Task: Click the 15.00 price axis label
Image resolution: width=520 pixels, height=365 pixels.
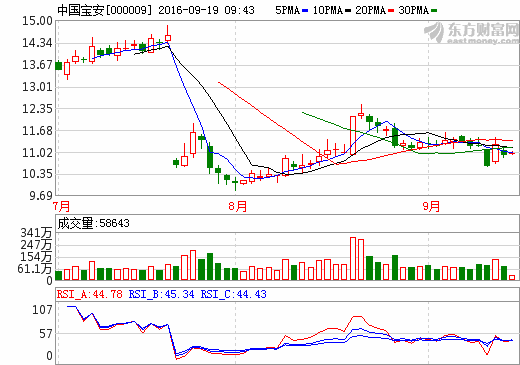Action: [37, 21]
